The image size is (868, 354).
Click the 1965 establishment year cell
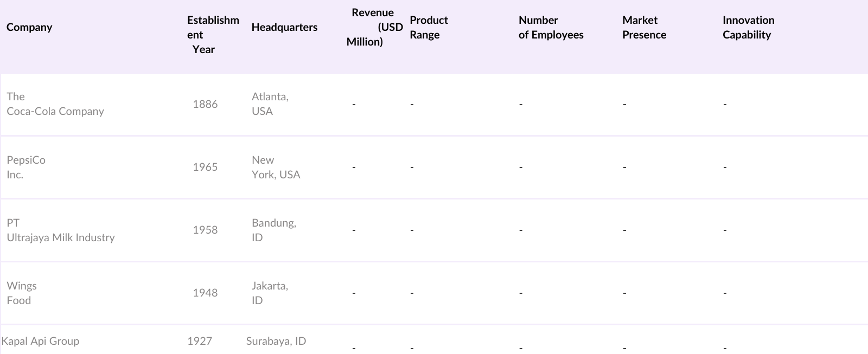[205, 167]
